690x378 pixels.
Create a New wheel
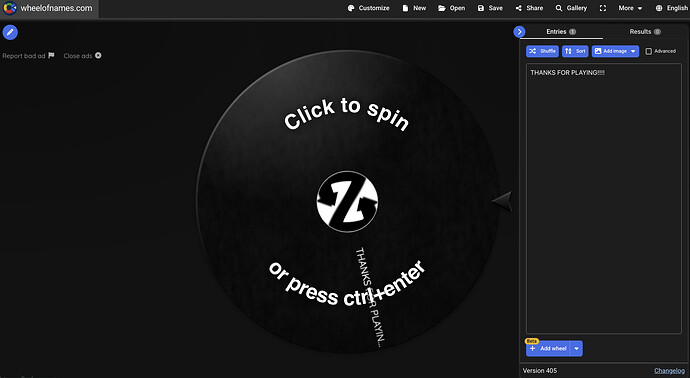(x=414, y=8)
